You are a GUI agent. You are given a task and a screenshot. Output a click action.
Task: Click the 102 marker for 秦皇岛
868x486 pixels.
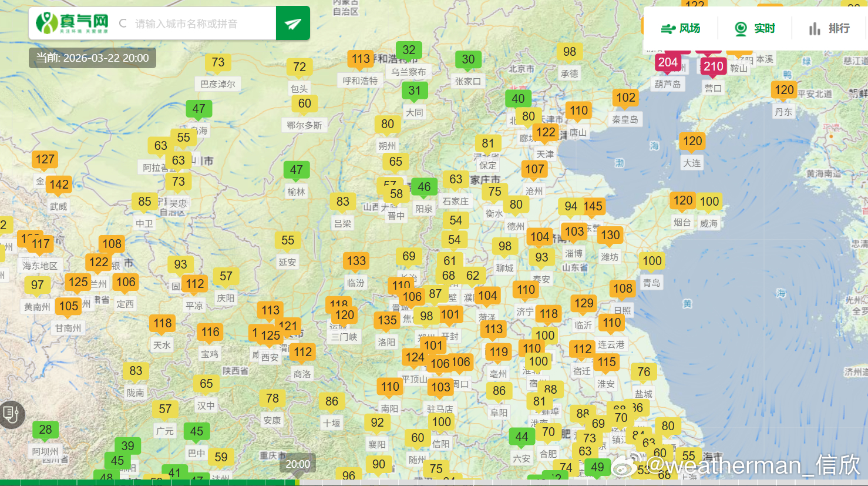pos(625,98)
